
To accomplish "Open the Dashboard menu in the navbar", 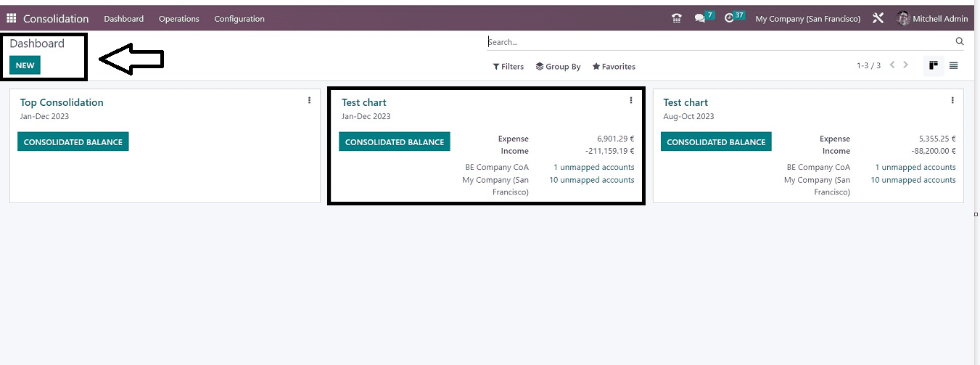I will click(x=123, y=18).
